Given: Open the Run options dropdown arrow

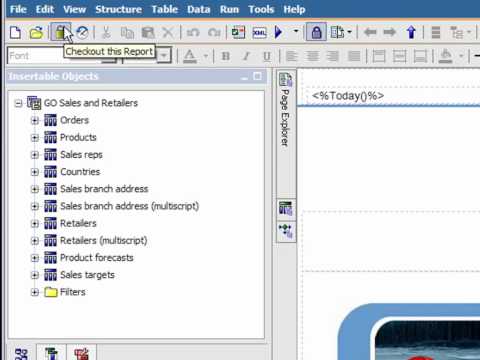Looking at the screenshot, I should pos(296,32).
